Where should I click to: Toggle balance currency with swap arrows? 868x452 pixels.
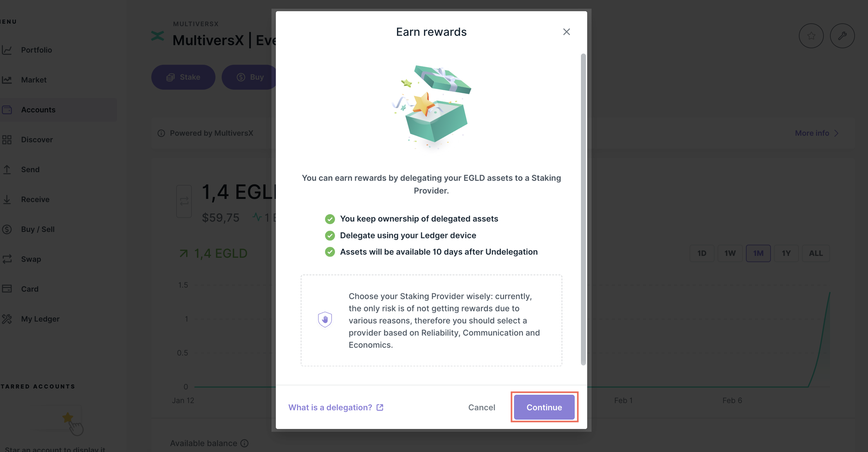click(184, 201)
